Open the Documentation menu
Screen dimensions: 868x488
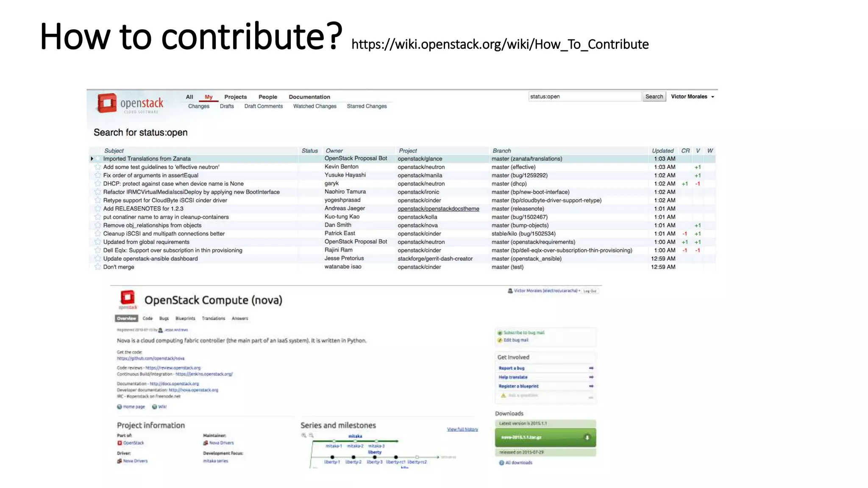coord(309,97)
